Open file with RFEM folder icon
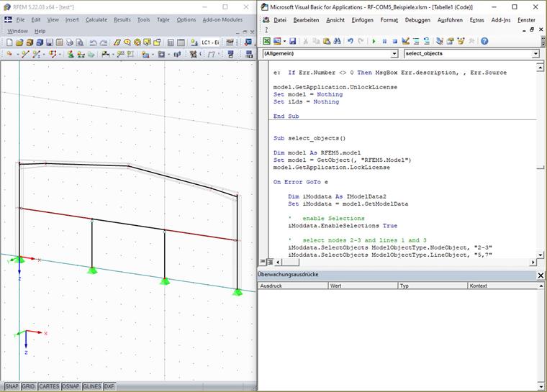This screenshot has width=547, height=392. 19,42
